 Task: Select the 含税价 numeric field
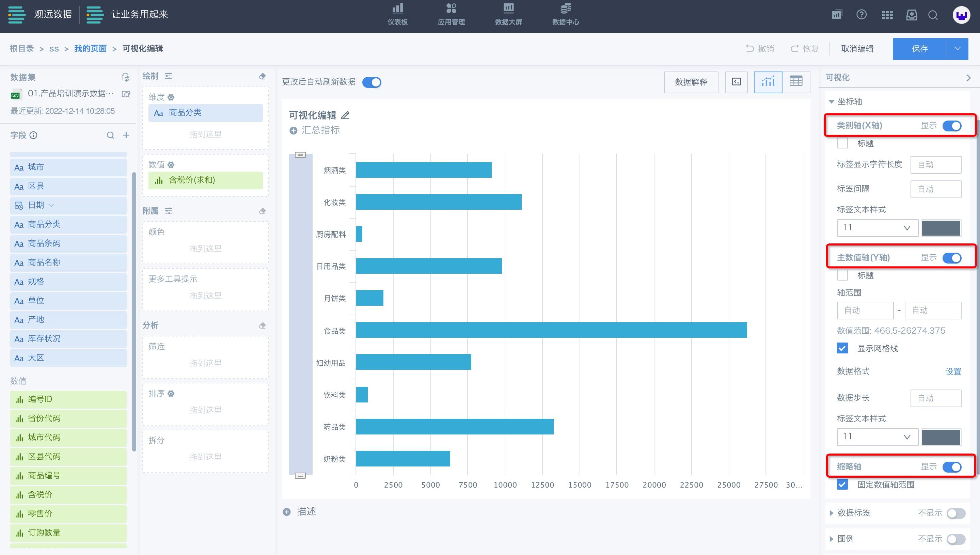click(68, 494)
